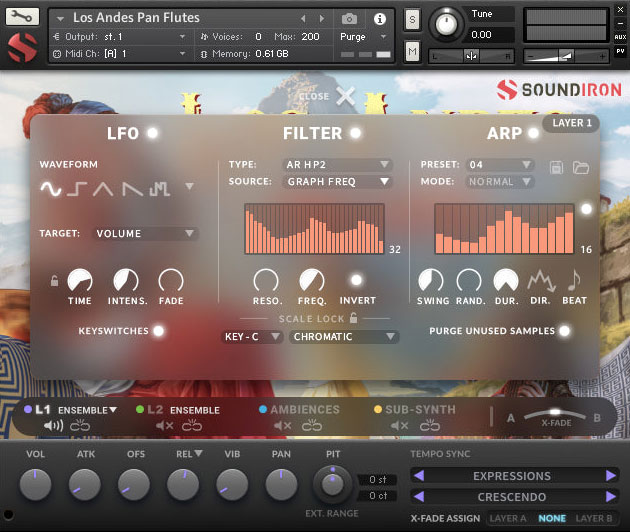Choose the random step LFO waveform
Image resolution: width=630 pixels, height=532 pixels.
160,188
